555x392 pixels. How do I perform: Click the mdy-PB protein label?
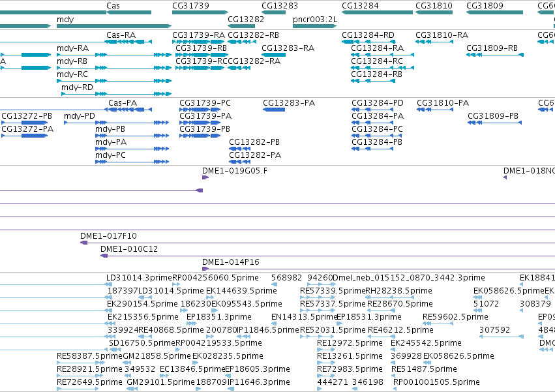[110, 129]
